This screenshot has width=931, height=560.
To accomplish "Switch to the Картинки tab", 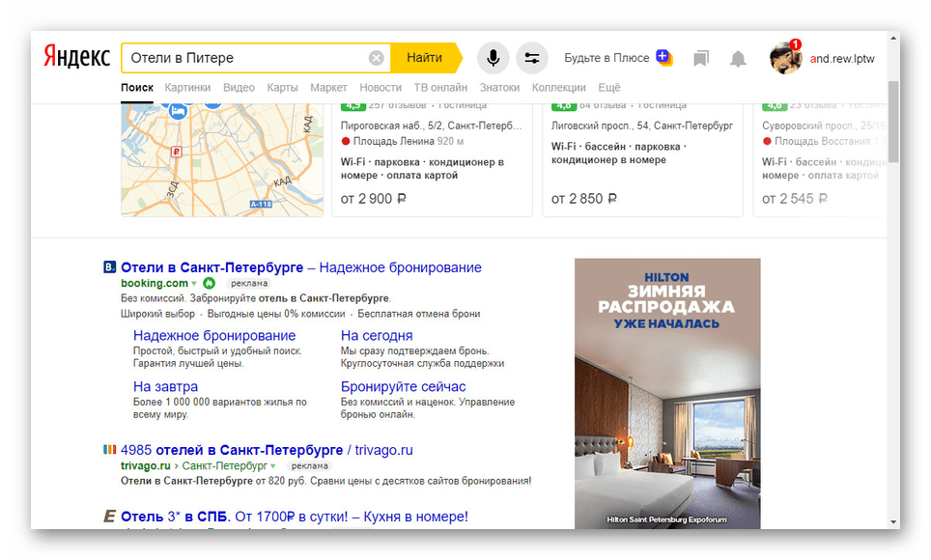I will point(187,87).
